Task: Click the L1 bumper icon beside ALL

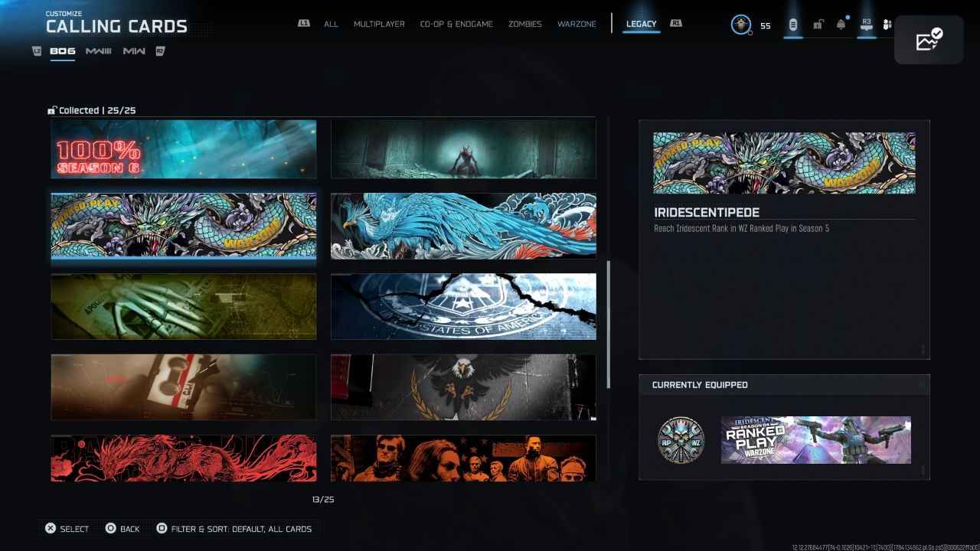Action: coord(304,24)
